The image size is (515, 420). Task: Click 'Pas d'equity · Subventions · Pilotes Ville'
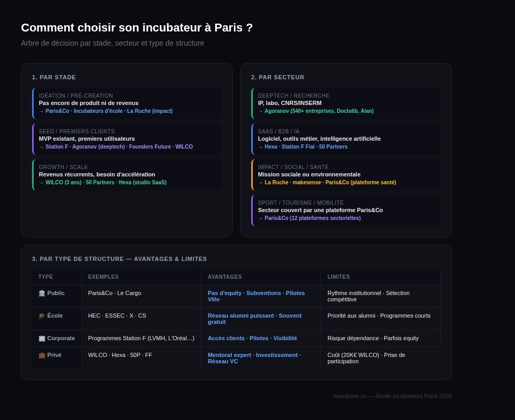(256, 296)
